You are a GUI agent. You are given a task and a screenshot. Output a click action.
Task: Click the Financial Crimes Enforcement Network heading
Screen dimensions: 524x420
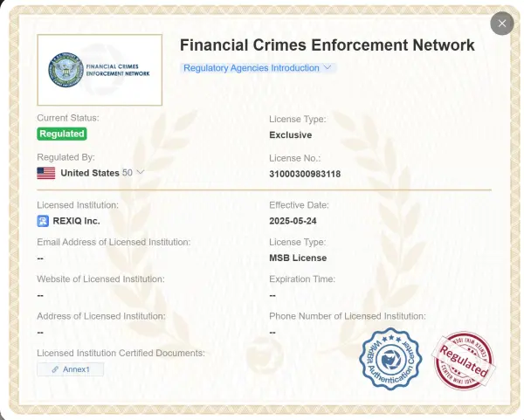point(327,45)
